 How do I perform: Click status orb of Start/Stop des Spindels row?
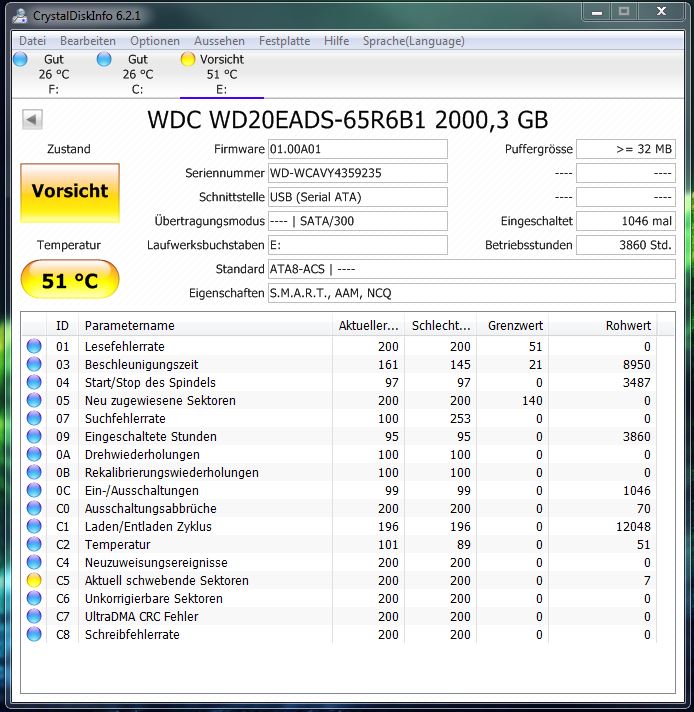point(34,382)
